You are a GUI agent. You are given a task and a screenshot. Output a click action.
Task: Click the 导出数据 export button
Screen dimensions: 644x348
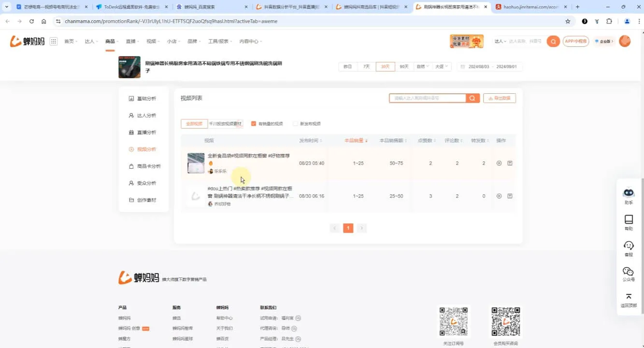point(501,98)
